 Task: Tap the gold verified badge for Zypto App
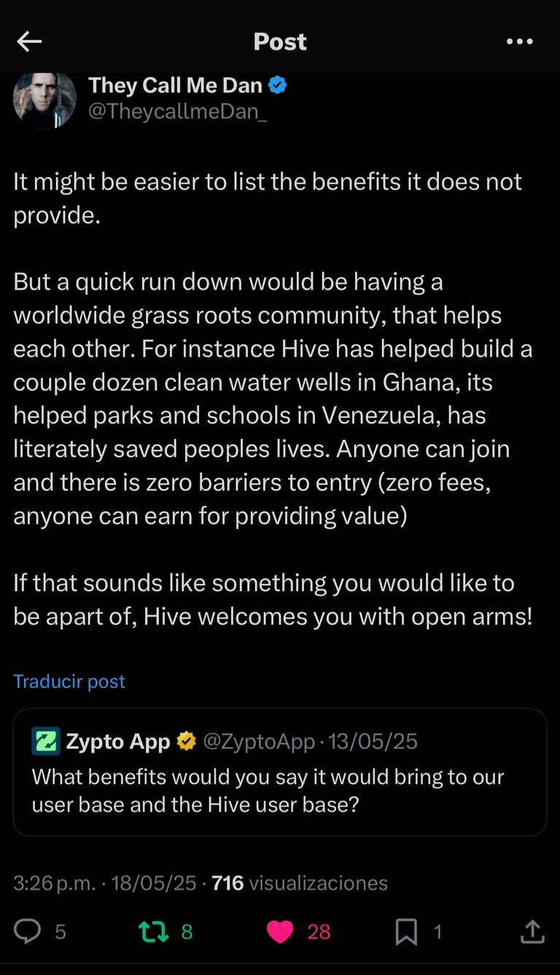[187, 742]
